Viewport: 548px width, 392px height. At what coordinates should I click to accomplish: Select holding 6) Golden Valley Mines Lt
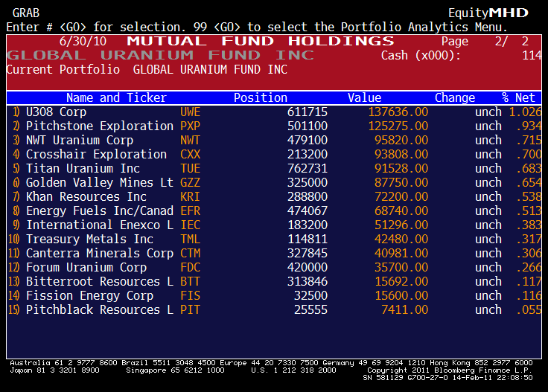click(x=274, y=182)
